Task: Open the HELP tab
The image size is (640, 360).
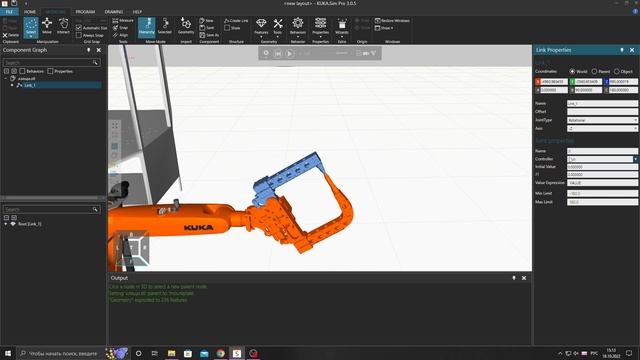Action: (137, 12)
